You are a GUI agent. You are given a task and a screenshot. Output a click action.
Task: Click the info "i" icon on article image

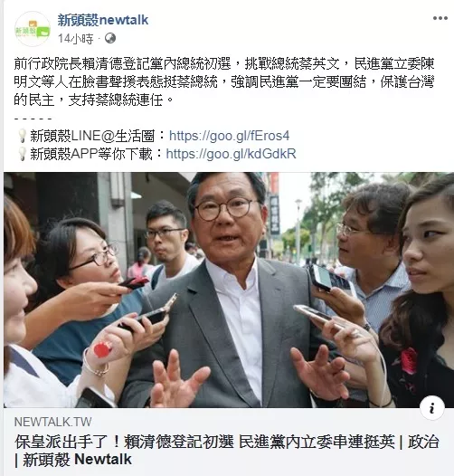click(432, 408)
